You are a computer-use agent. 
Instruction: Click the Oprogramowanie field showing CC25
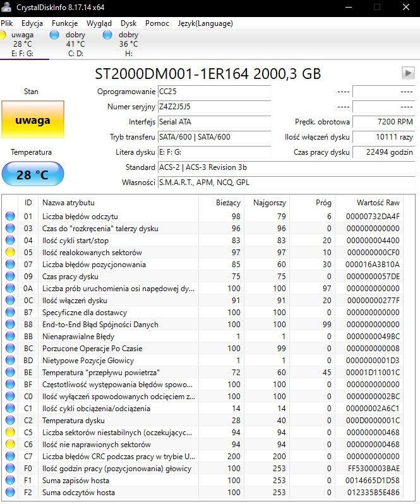tap(214, 92)
